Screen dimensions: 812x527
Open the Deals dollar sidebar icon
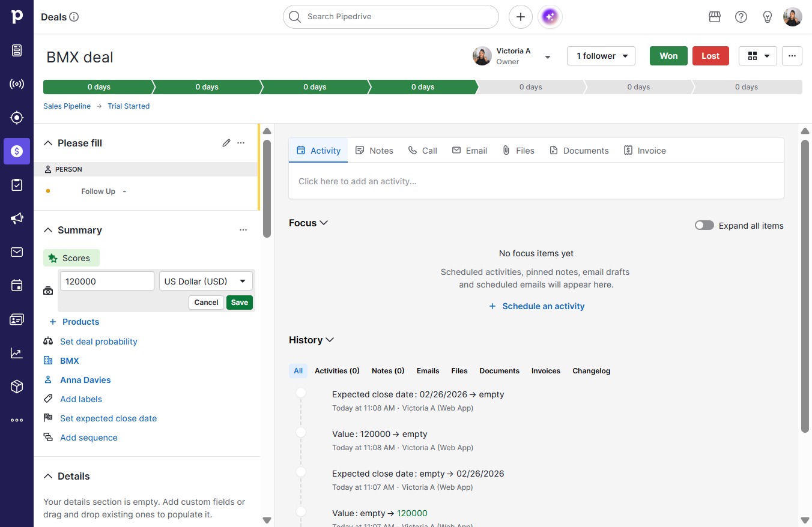(17, 151)
